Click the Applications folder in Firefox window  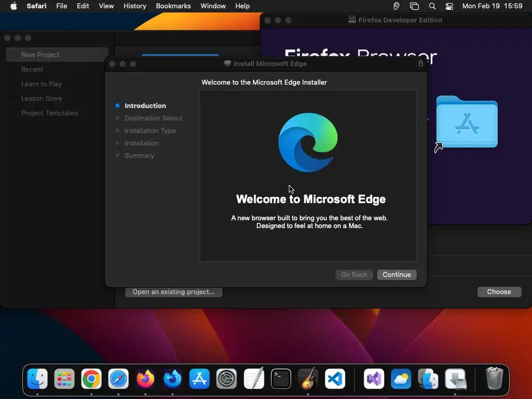tap(467, 122)
